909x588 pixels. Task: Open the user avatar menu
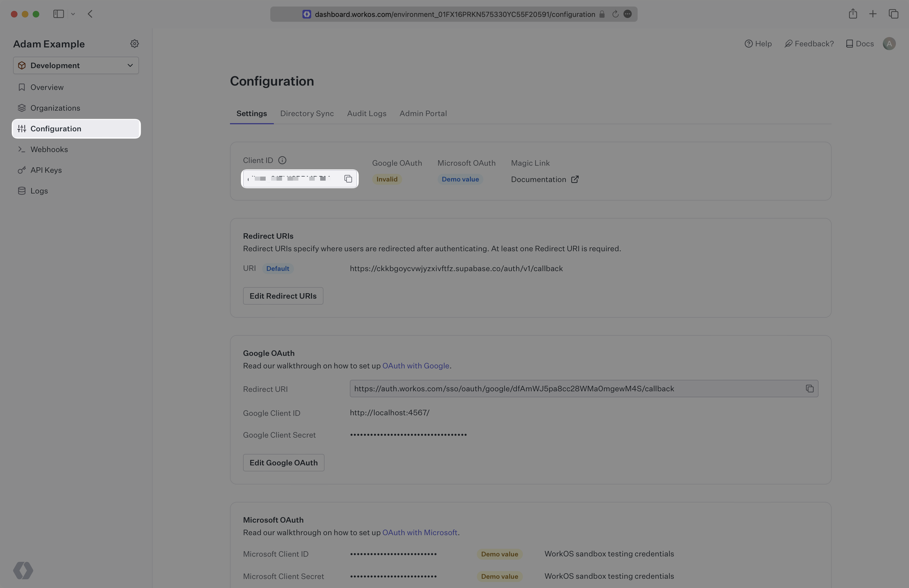889,44
